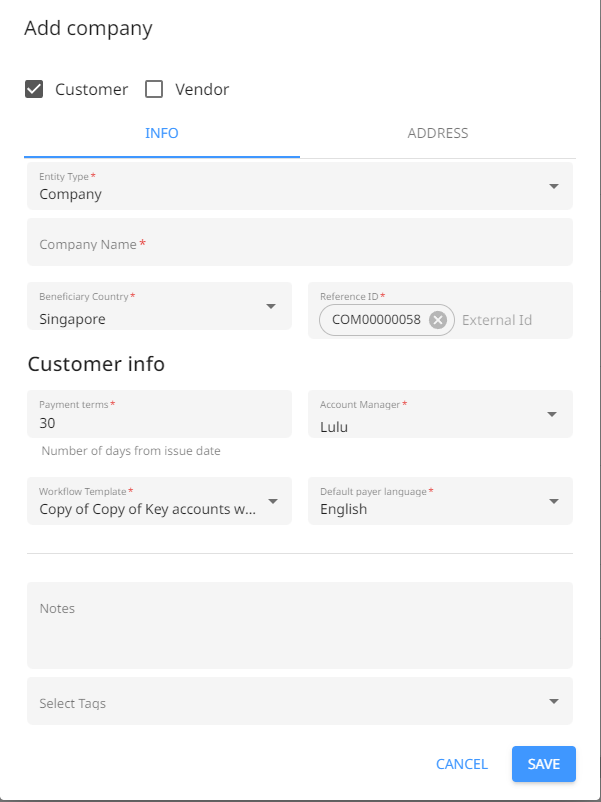601x802 pixels.
Task: Click the Customer checkbox label text
Action: point(92,90)
